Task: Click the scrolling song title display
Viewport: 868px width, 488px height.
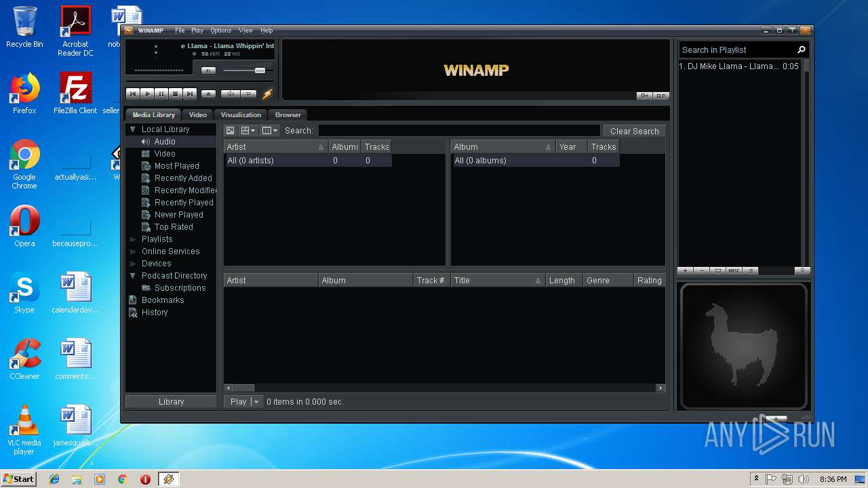Action: pyautogui.click(x=227, y=46)
